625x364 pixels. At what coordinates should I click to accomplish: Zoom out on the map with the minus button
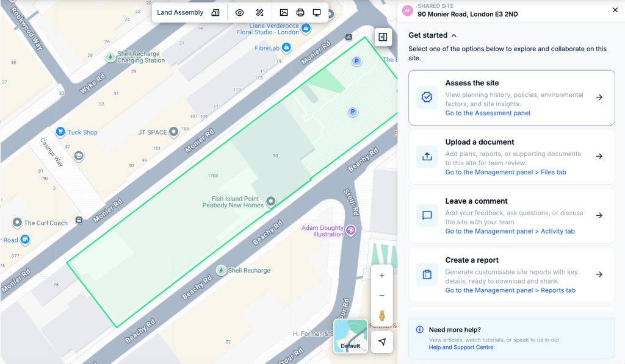[x=382, y=296]
